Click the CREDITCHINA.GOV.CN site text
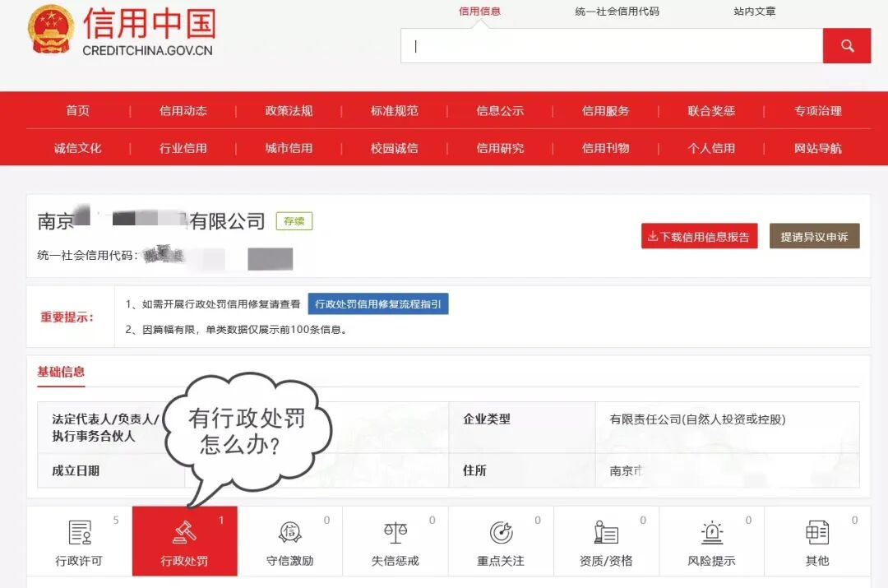This screenshot has width=888, height=588. coord(147,50)
